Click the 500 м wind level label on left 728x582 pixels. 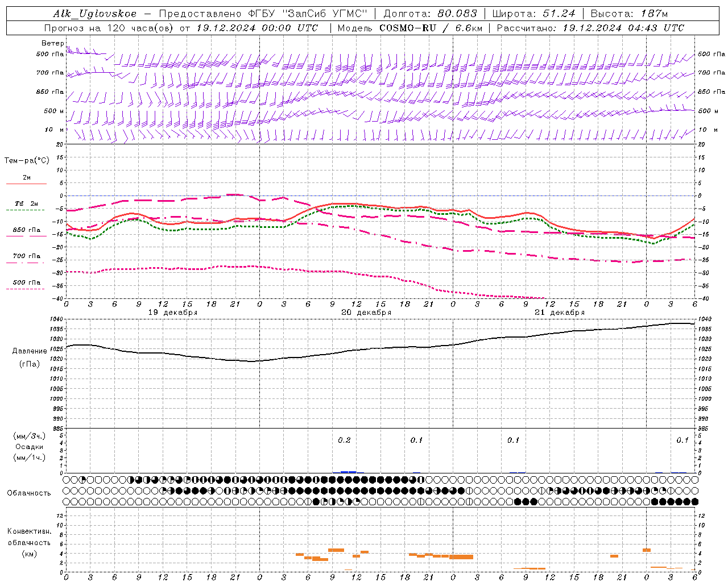54,111
